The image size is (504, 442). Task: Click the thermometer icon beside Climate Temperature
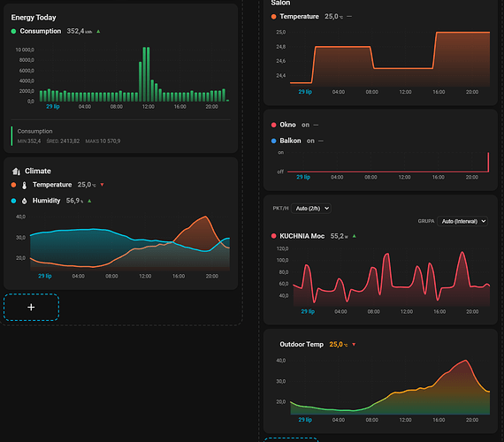click(25, 185)
